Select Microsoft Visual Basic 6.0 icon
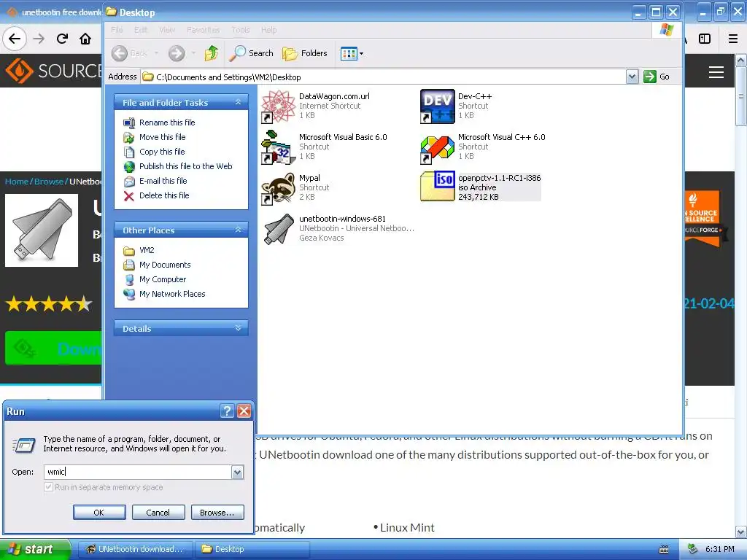Viewport: 747px width, 560px height. pos(277,147)
